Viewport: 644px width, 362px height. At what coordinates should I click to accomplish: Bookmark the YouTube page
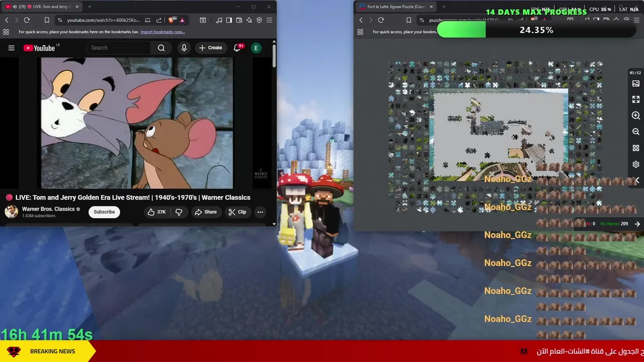[x=47, y=20]
